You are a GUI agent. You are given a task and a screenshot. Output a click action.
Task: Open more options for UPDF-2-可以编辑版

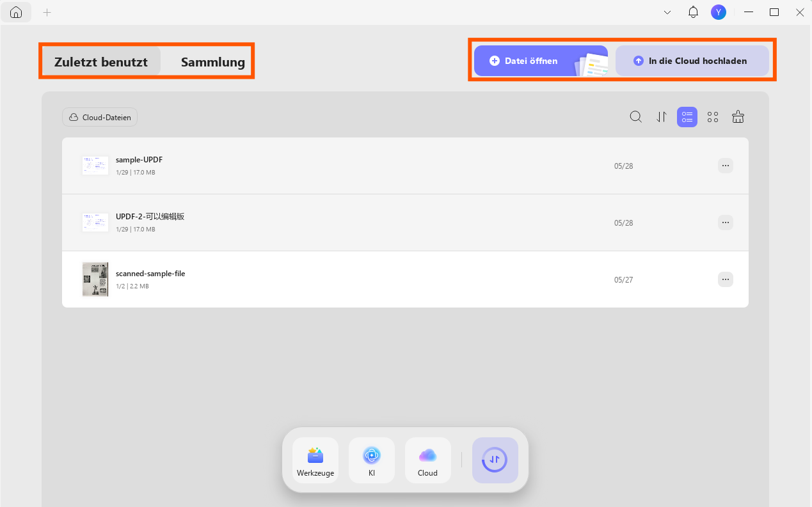pyautogui.click(x=725, y=222)
